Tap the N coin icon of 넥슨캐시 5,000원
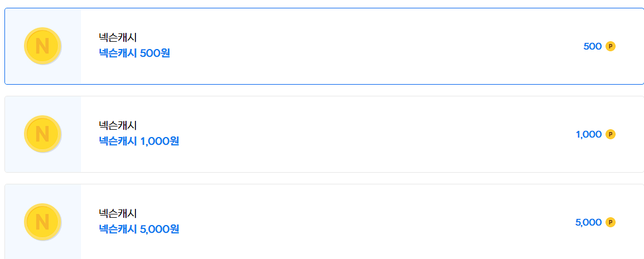 [x=43, y=222]
